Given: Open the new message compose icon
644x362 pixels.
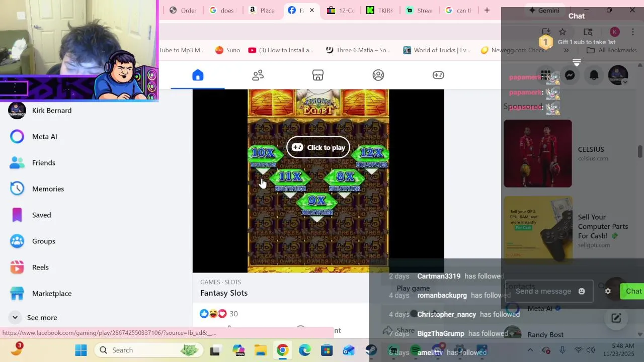Looking at the screenshot, I should click(x=616, y=318).
